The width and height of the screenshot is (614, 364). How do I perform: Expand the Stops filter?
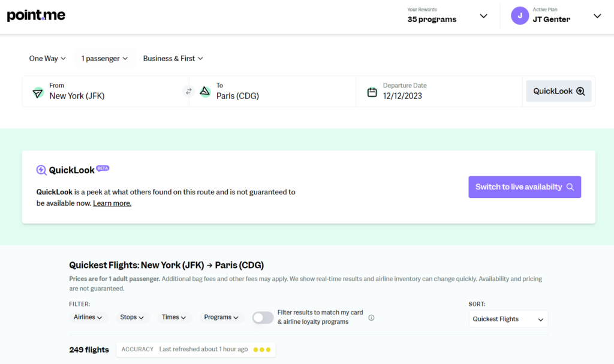coord(132,317)
